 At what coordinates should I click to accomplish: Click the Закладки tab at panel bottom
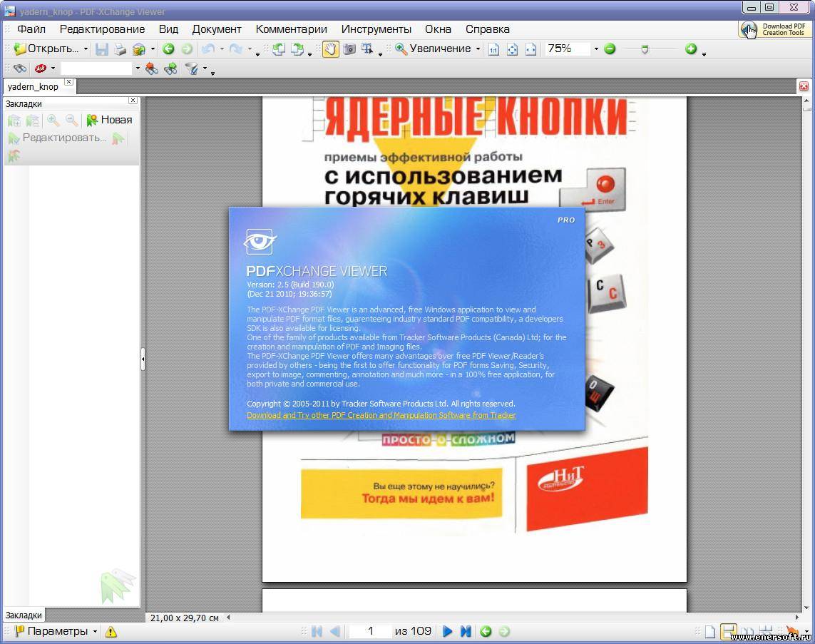pos(24,615)
